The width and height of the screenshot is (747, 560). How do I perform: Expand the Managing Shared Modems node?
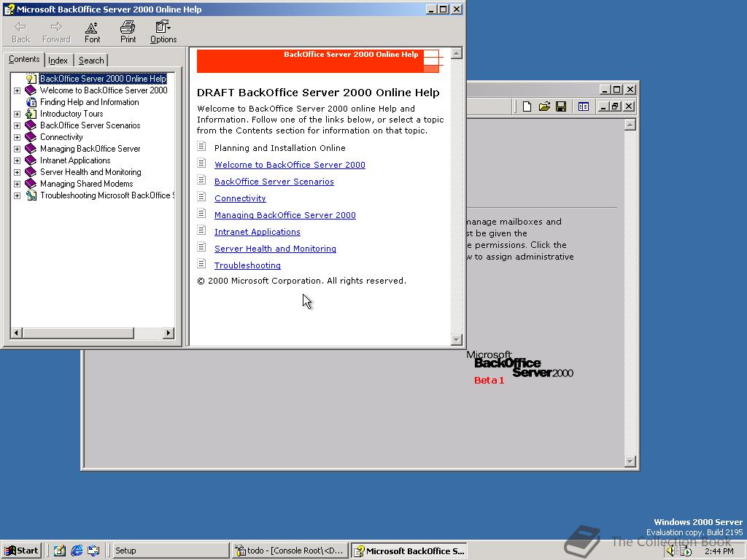point(18,184)
